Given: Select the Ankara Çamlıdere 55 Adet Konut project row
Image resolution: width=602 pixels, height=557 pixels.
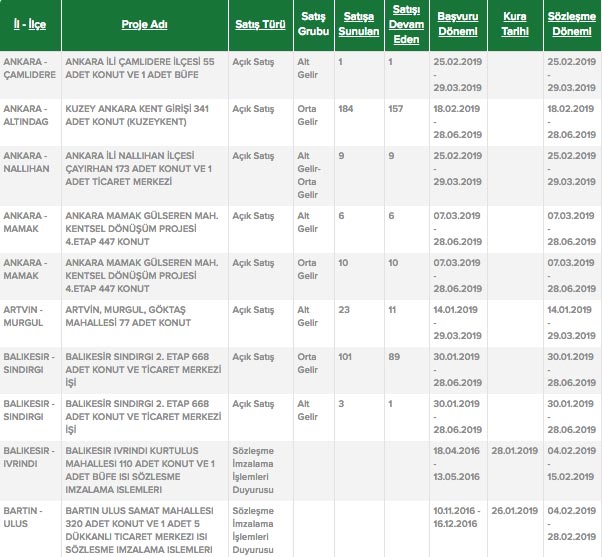Looking at the screenshot, I should click(x=139, y=68).
